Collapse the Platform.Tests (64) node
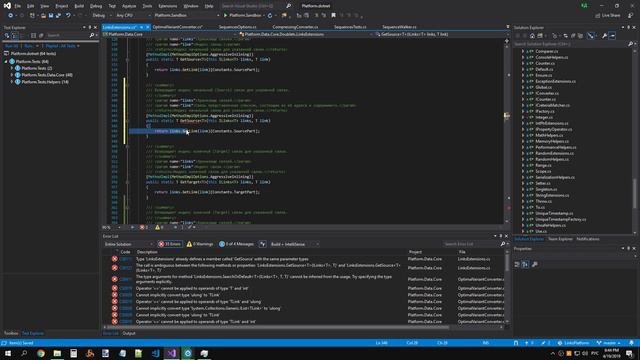640x360 pixels. tap(6, 62)
